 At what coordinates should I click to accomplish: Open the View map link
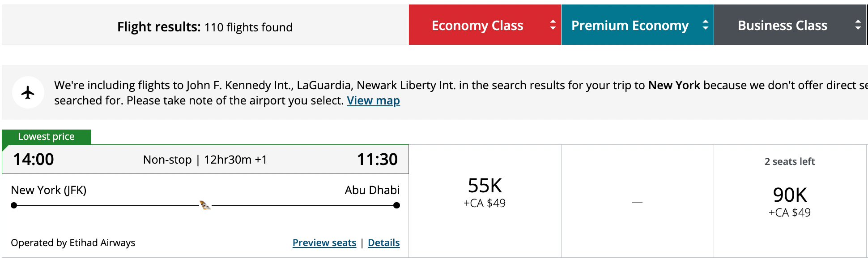374,100
